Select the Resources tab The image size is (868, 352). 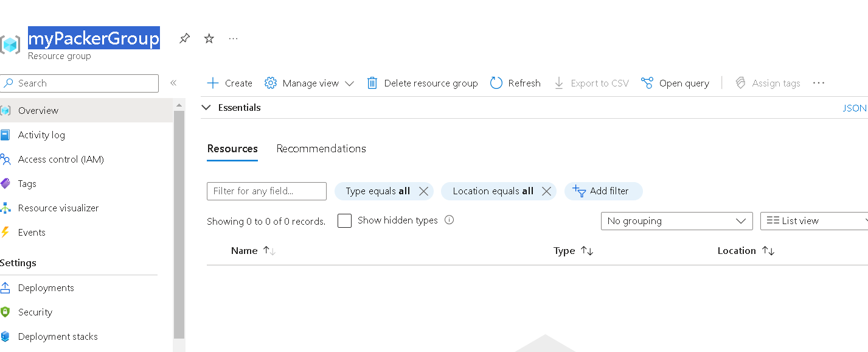pyautogui.click(x=232, y=149)
